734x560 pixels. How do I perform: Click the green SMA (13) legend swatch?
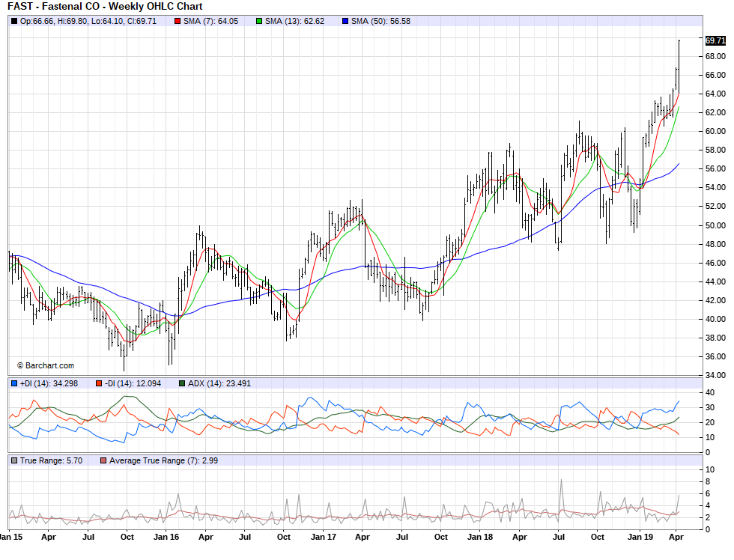259,21
